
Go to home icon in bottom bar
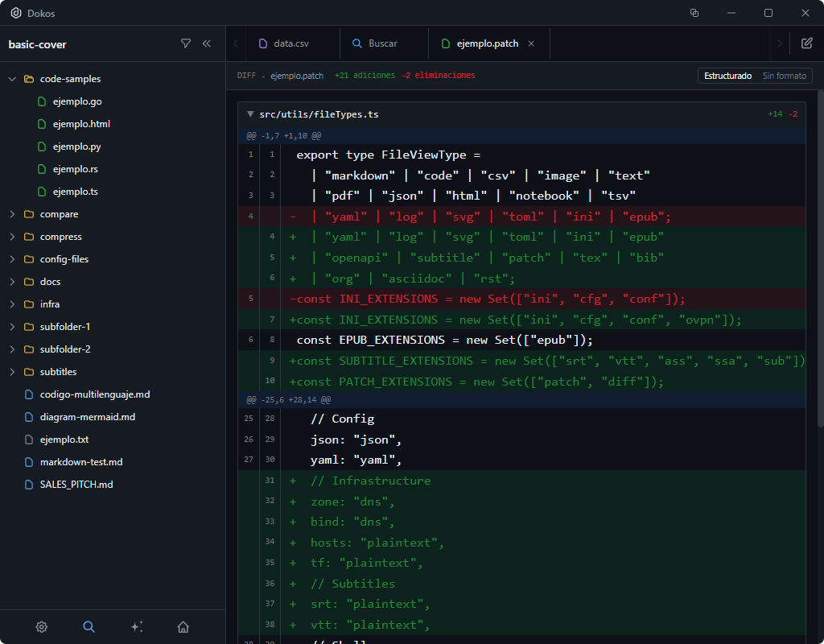coord(183,627)
